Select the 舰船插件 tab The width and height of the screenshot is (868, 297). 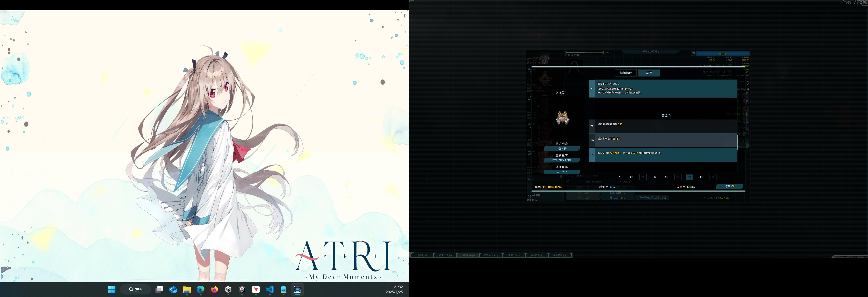625,73
